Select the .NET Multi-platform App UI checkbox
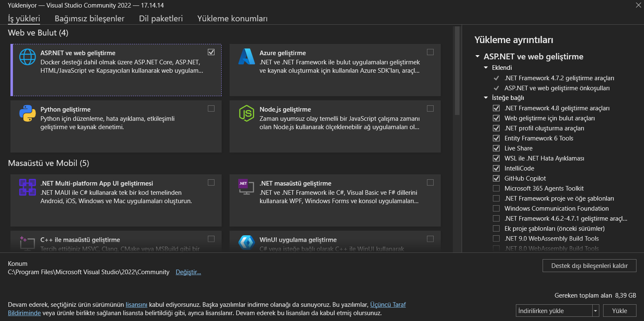The image size is (644, 321). point(211,182)
